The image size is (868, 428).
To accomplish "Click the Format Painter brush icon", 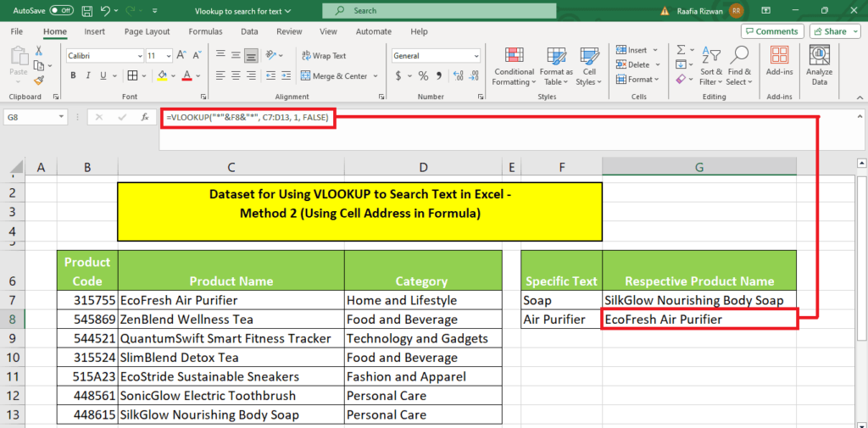I will tap(38, 81).
